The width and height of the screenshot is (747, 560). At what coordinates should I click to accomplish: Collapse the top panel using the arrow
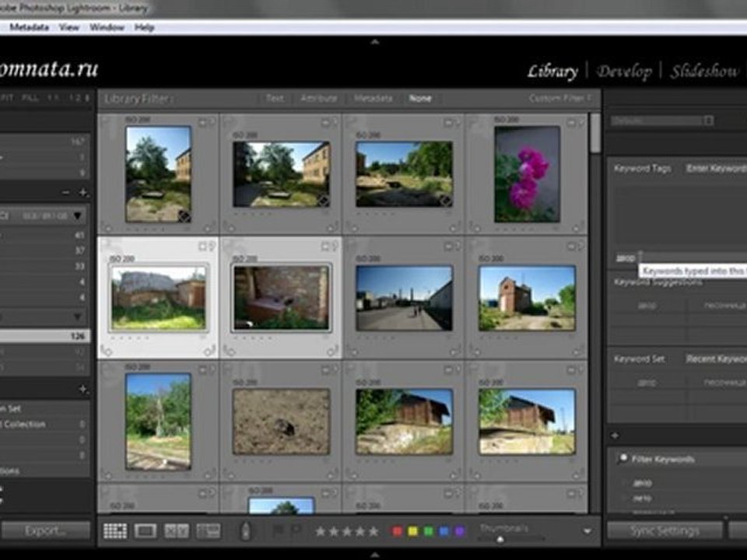click(x=374, y=41)
